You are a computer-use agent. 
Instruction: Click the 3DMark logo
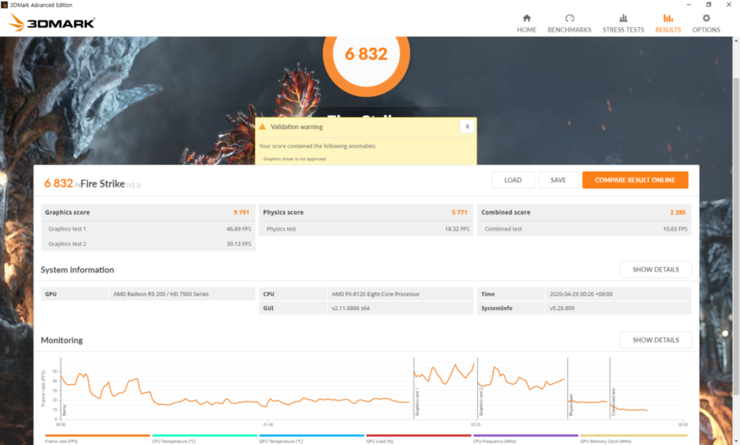click(x=52, y=22)
